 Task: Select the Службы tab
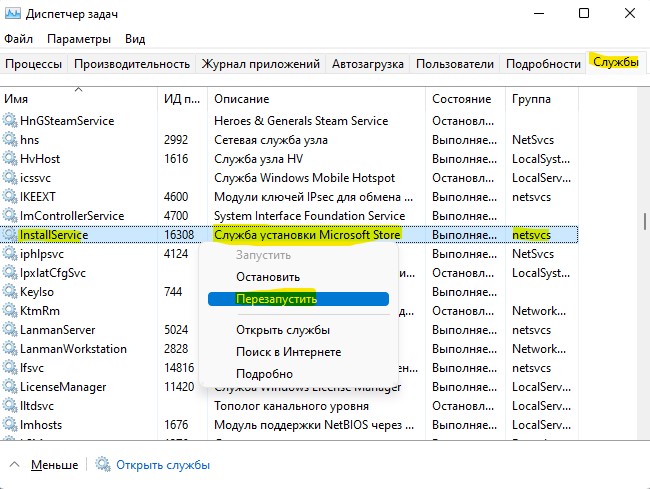tap(616, 62)
